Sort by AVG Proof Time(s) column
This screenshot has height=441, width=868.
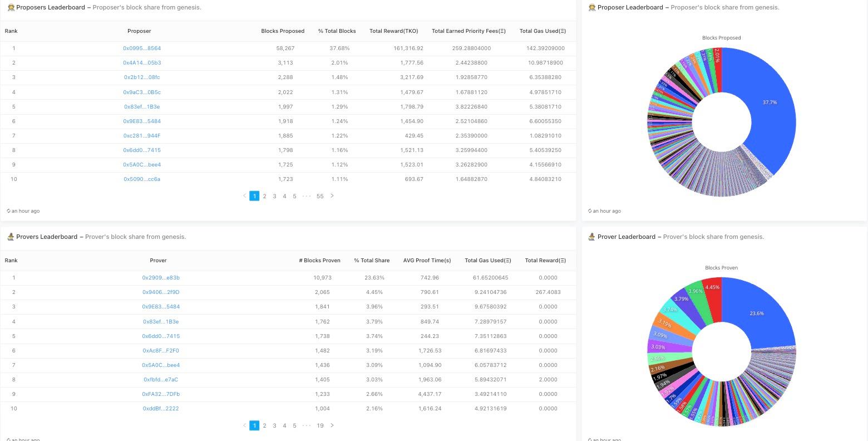pyautogui.click(x=427, y=261)
